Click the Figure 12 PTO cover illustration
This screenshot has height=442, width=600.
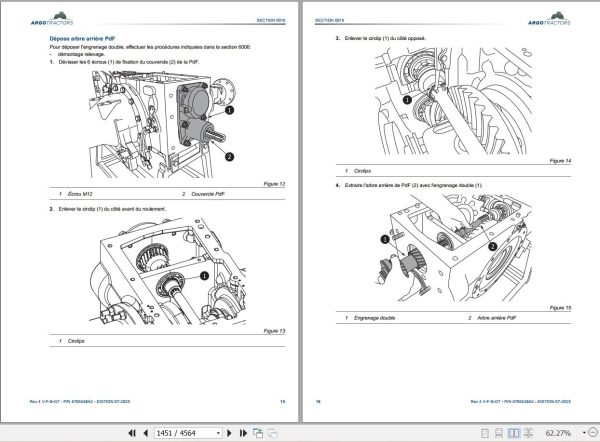tap(162, 124)
